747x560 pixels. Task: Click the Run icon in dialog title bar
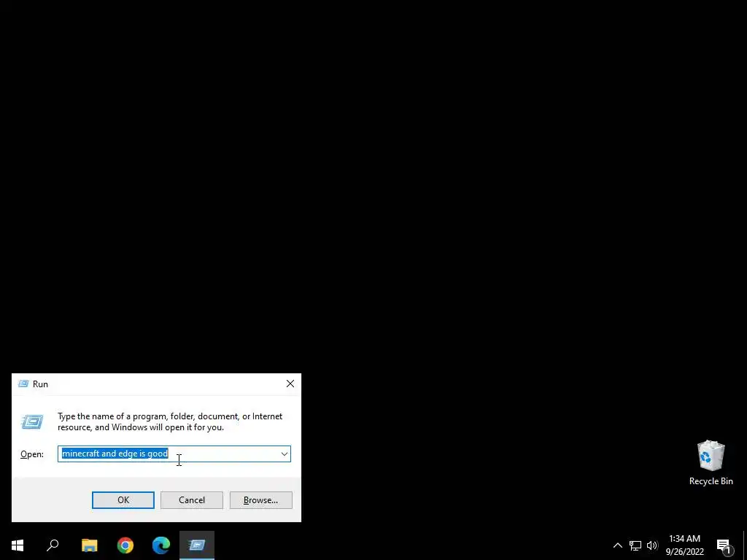(x=23, y=384)
